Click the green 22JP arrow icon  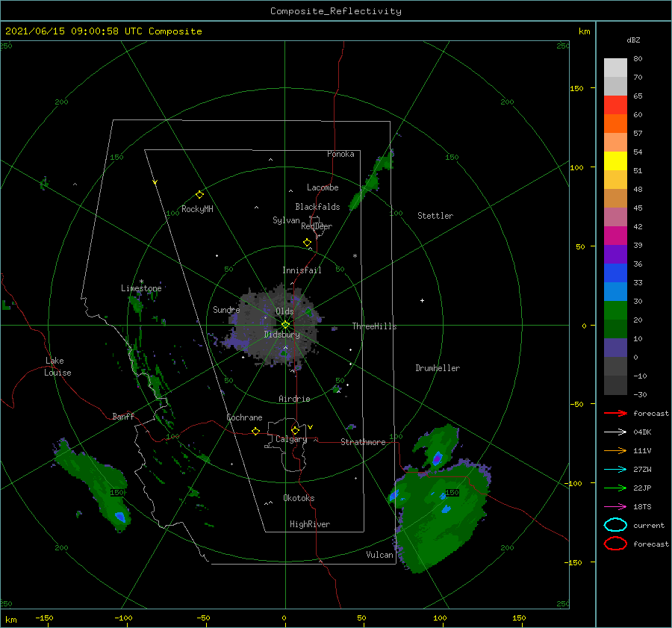pyautogui.click(x=615, y=488)
